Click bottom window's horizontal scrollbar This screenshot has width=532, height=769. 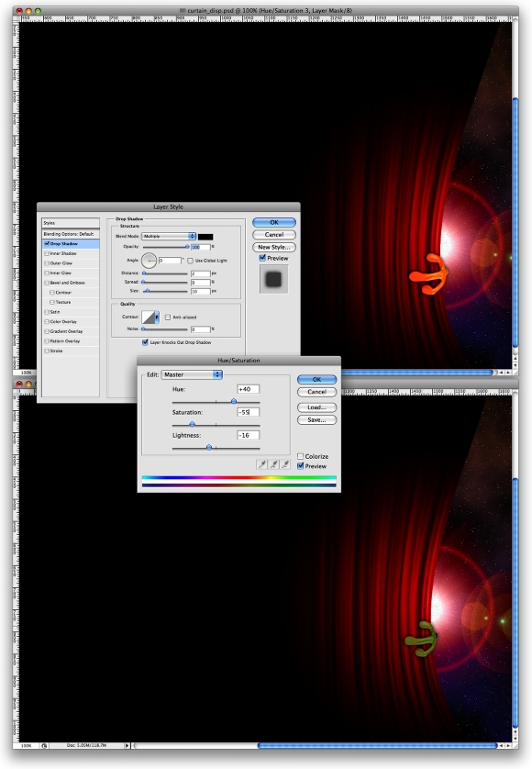pyautogui.click(x=378, y=745)
